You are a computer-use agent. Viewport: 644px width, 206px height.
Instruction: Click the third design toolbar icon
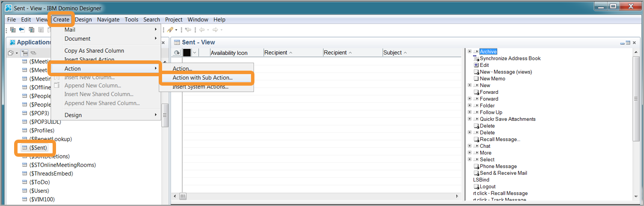point(31,30)
